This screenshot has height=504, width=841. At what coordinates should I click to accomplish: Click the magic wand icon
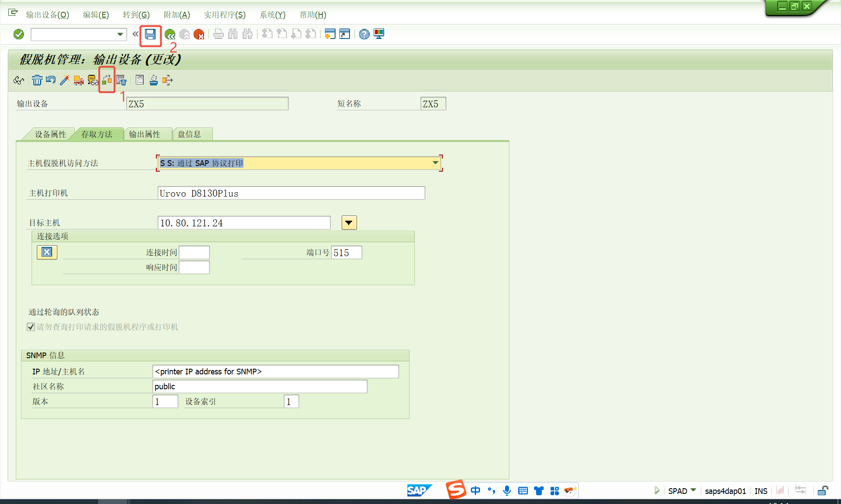(x=65, y=80)
